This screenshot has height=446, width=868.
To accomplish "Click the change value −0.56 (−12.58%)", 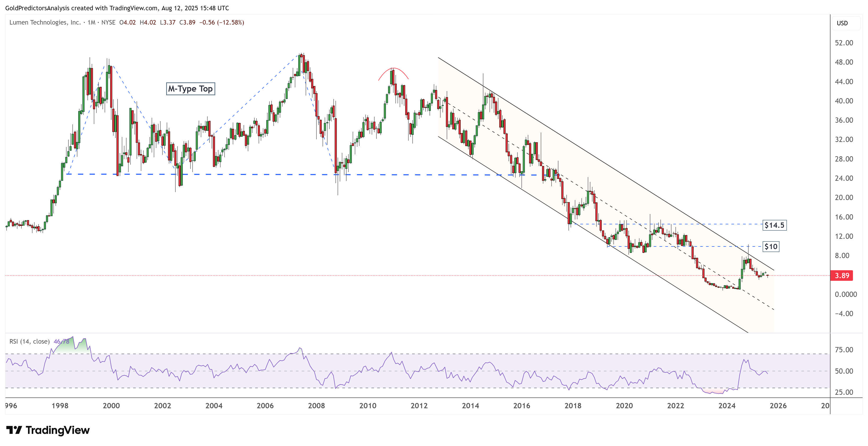I will (222, 22).
